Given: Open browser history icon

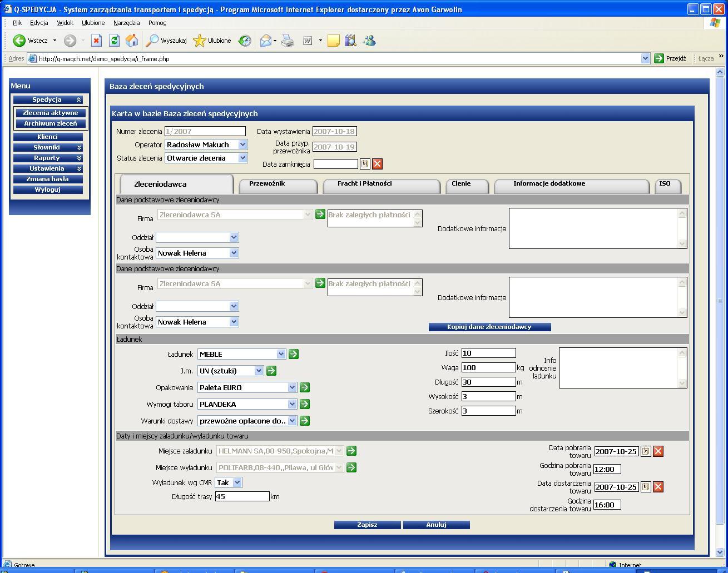Looking at the screenshot, I should [x=245, y=41].
